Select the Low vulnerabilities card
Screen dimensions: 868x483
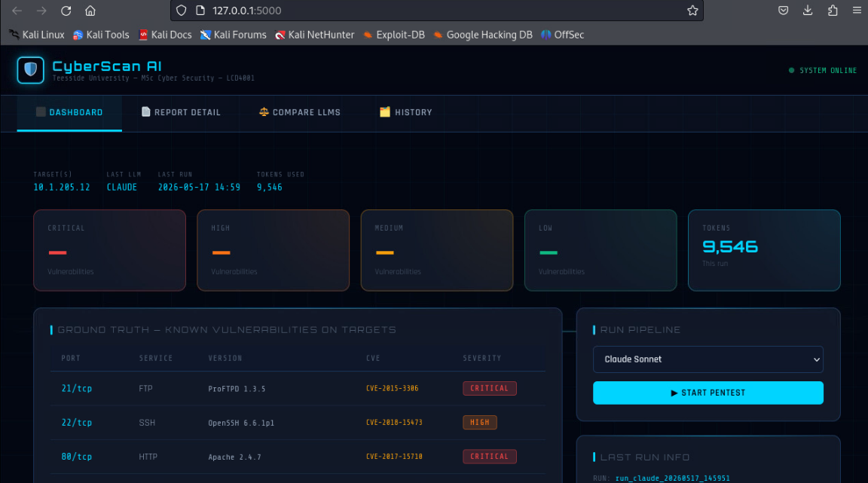[601, 250]
